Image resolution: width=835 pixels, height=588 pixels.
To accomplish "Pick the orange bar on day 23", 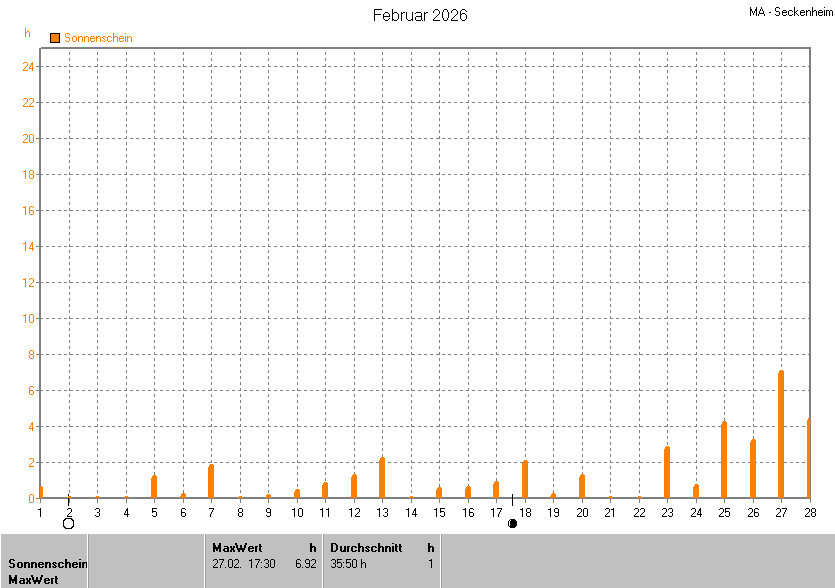I will click(667, 472).
